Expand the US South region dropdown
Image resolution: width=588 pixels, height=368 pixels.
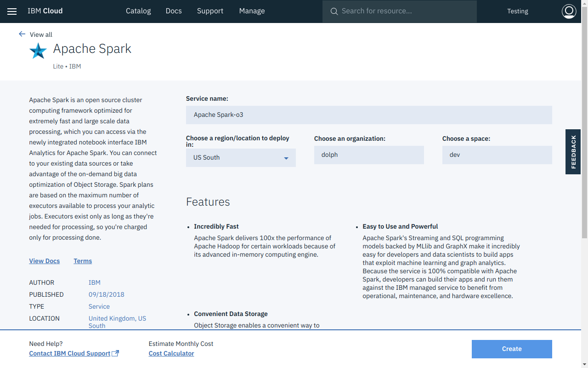click(x=241, y=157)
